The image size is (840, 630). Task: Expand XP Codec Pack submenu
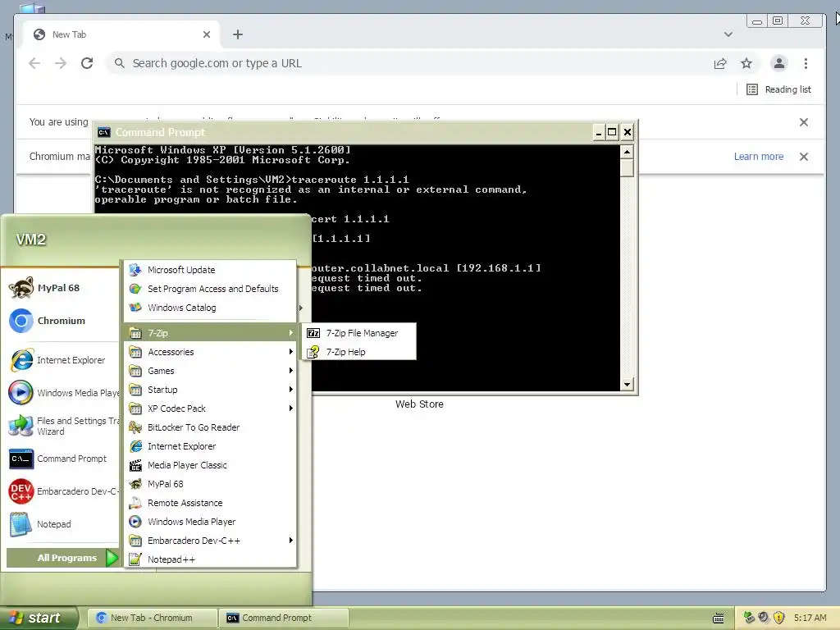211,409
